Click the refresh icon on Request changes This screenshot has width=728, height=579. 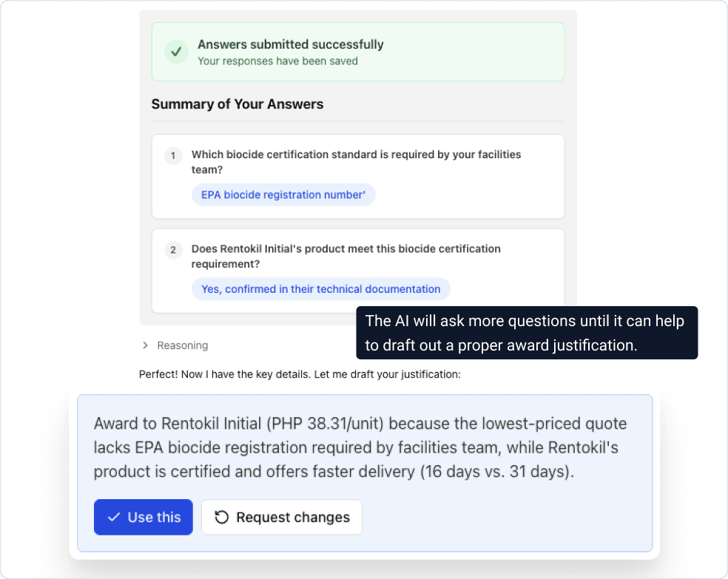click(x=221, y=517)
